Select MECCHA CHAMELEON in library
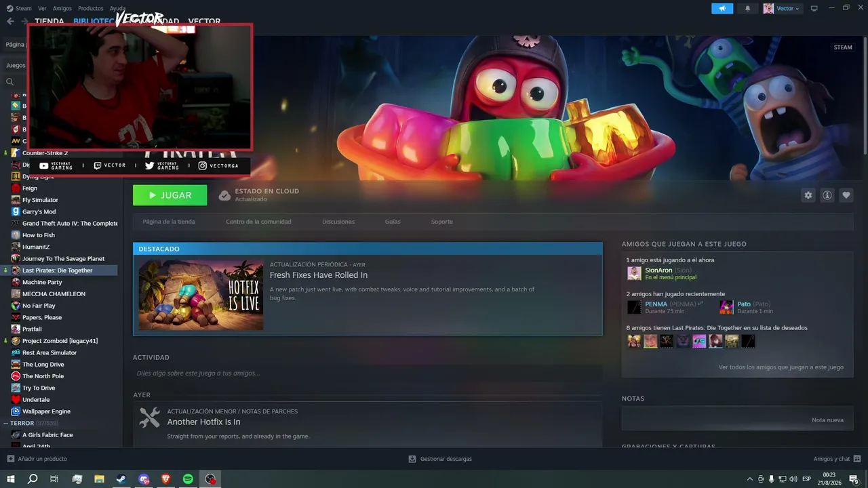The width and height of the screenshot is (868, 488). tap(54, 294)
